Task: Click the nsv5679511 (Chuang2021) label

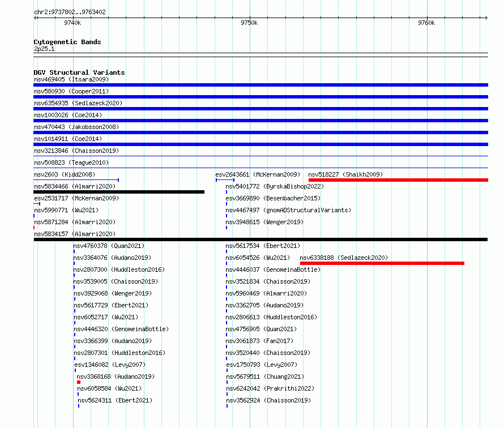Action: (265, 376)
